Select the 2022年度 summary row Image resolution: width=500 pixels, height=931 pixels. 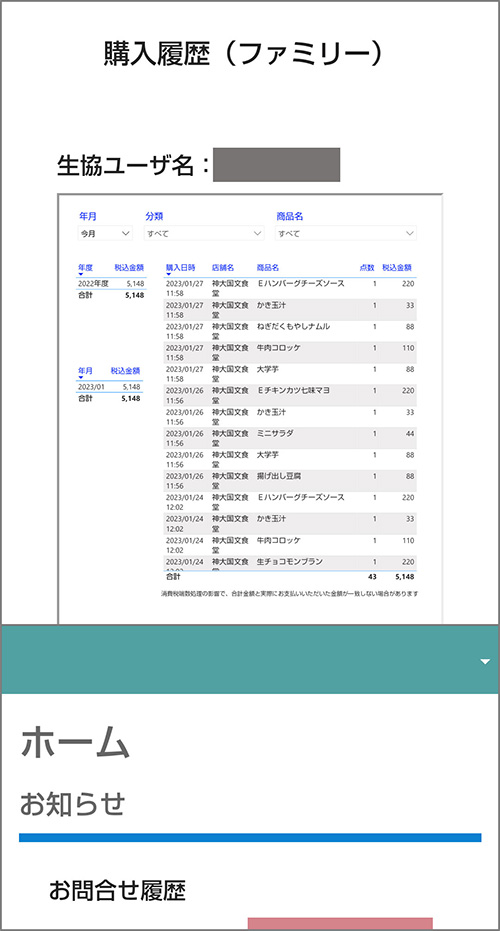111,284
